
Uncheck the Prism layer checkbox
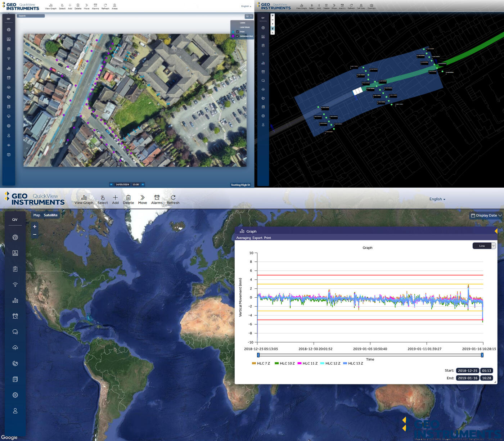click(237, 32)
